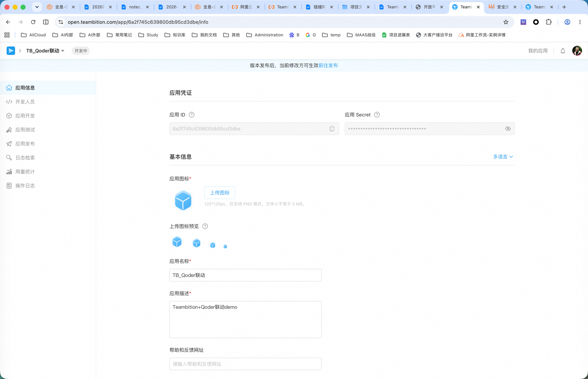This screenshot has height=379, width=588.
Task: Click the 帮助和反馈网址 input field
Action: [x=246, y=364]
